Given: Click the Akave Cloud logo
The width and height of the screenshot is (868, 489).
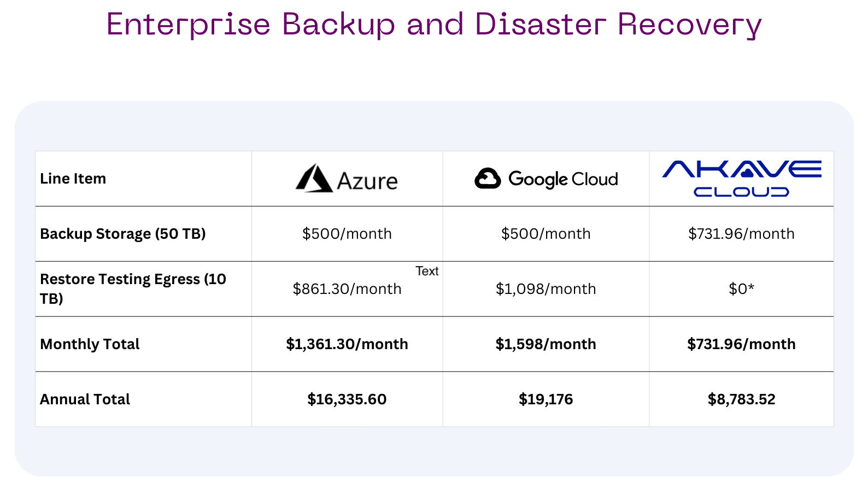Looking at the screenshot, I should pyautogui.click(x=741, y=178).
